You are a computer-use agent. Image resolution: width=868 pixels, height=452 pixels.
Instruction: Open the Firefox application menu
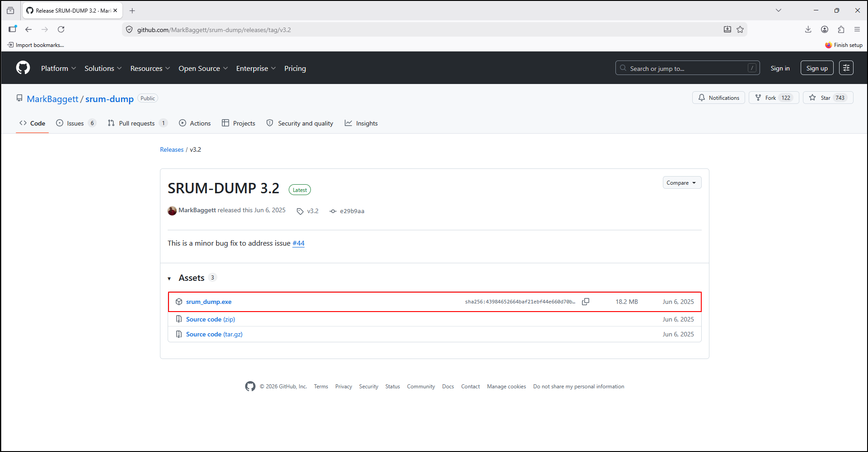(857, 30)
